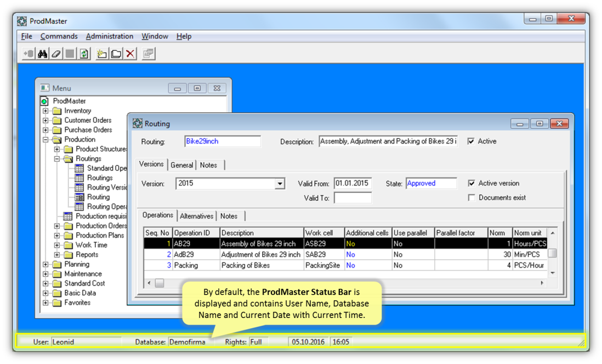The image size is (602, 364).
Task: Expand the Standard Cost tree node
Action: [x=46, y=283]
